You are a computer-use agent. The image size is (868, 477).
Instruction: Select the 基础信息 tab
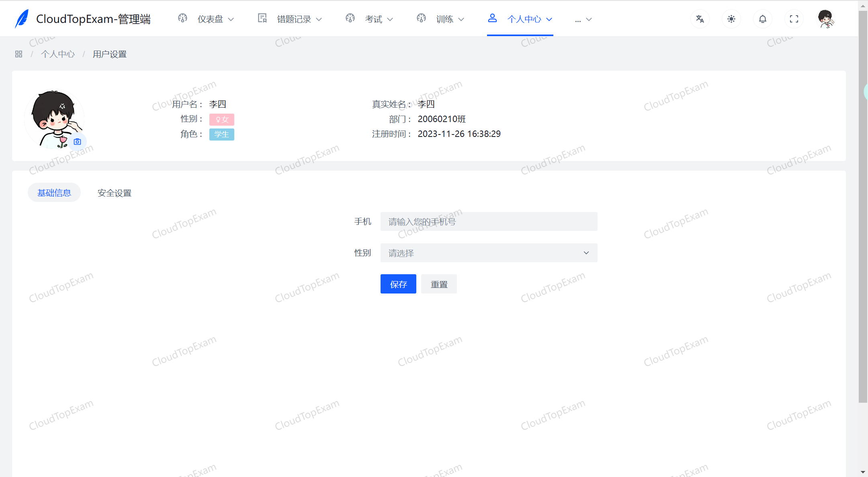point(54,193)
